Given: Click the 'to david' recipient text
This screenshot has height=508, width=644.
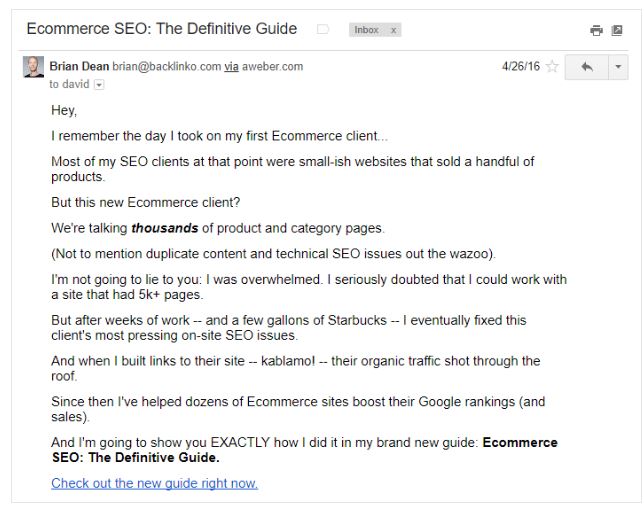Looking at the screenshot, I should [x=69, y=84].
